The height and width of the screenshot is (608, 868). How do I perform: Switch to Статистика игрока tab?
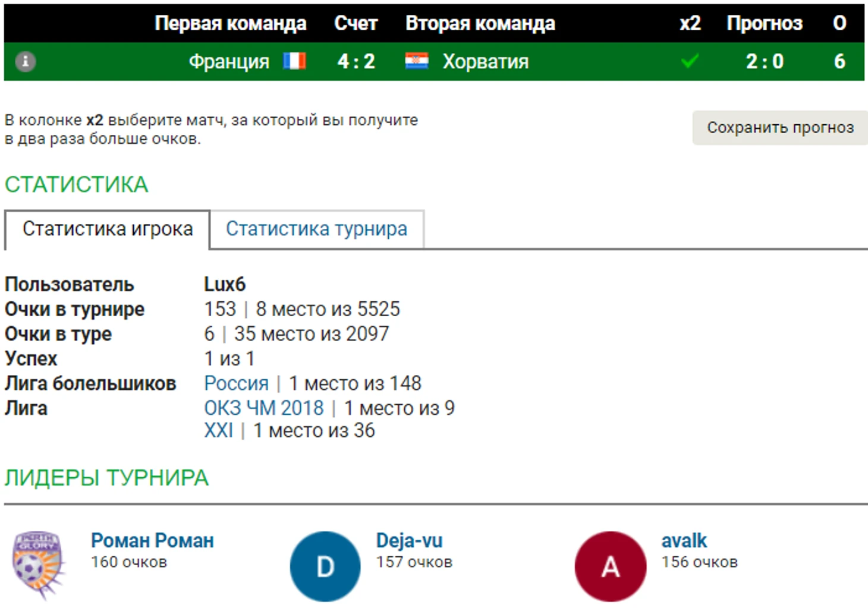(108, 229)
